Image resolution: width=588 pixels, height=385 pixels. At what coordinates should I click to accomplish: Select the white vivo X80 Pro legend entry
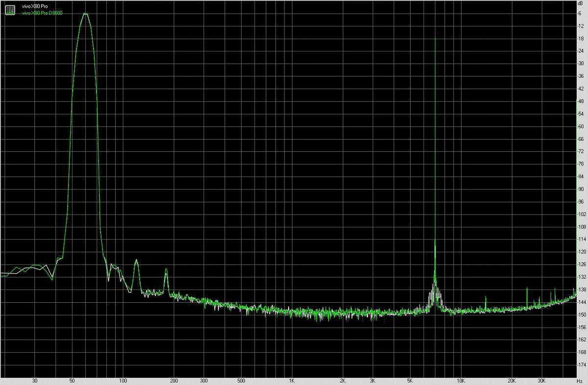35,6
